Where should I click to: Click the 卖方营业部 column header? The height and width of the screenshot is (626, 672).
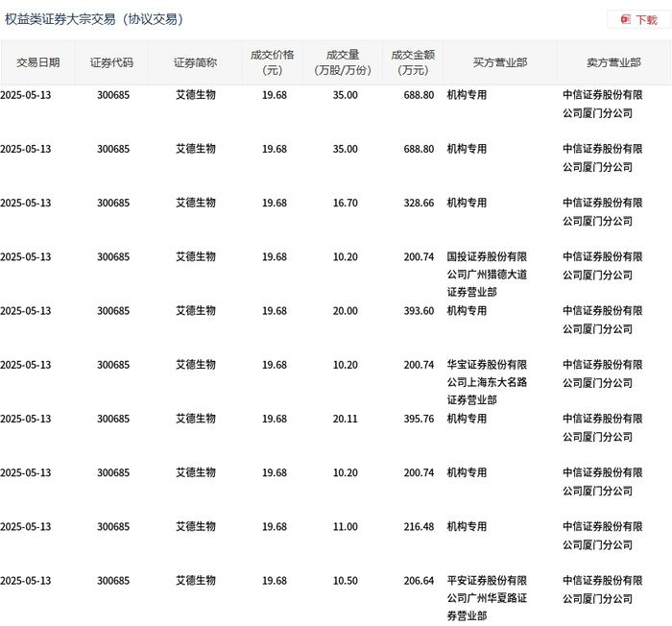pyautogui.click(x=613, y=62)
